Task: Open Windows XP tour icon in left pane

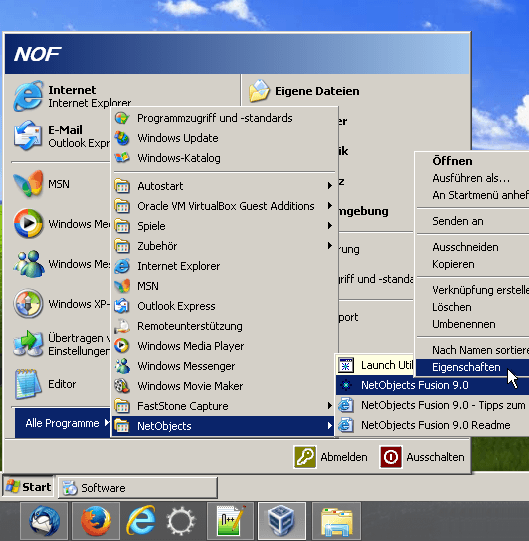Action: click(x=28, y=304)
